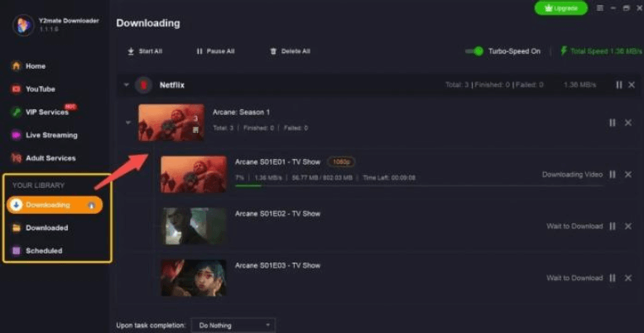Viewport: 644px width, 333px height.
Task: Click the Downloading count badge
Action: (x=92, y=205)
